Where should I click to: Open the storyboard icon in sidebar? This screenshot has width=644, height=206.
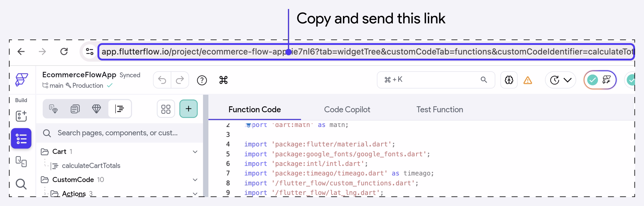tap(21, 162)
